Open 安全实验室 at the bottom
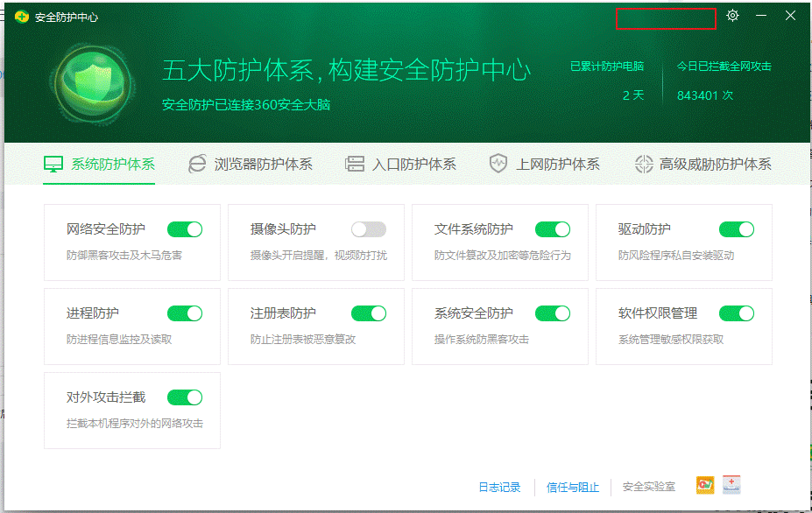The height and width of the screenshot is (513, 812). pyautogui.click(x=649, y=487)
